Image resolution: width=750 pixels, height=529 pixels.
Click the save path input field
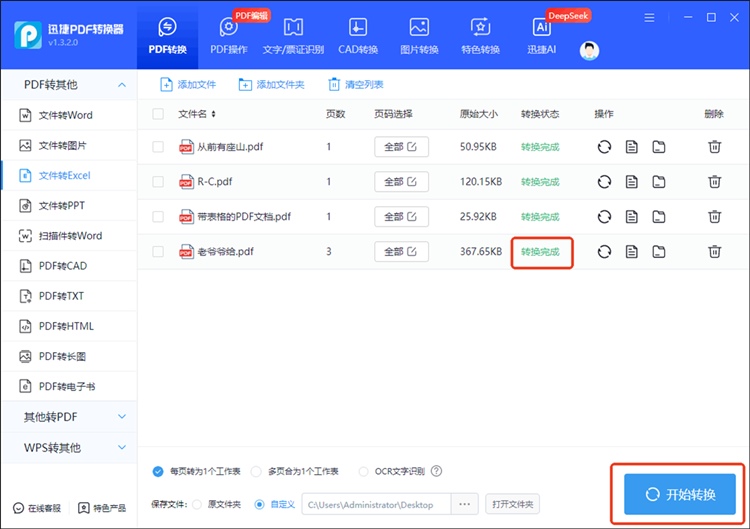[376, 504]
